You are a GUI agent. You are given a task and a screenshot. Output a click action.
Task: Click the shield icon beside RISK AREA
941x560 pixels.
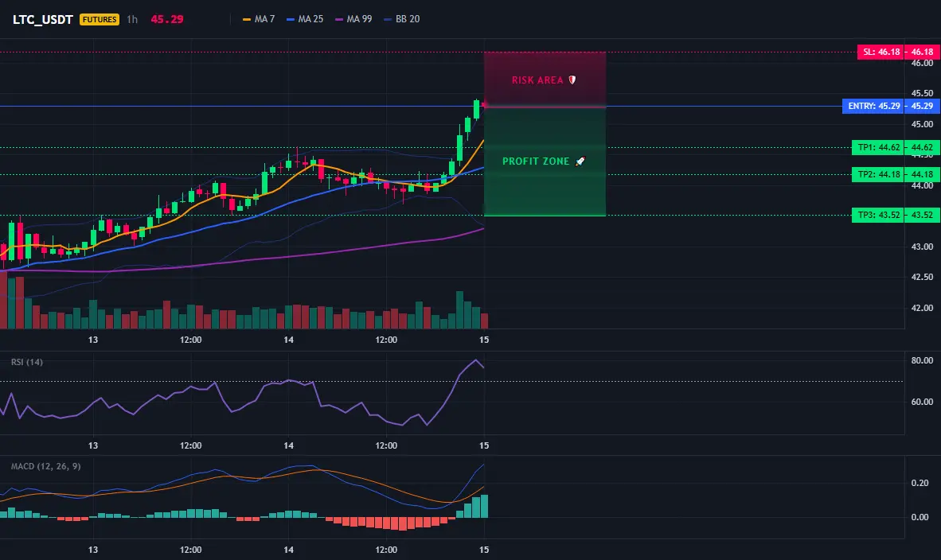click(x=572, y=80)
